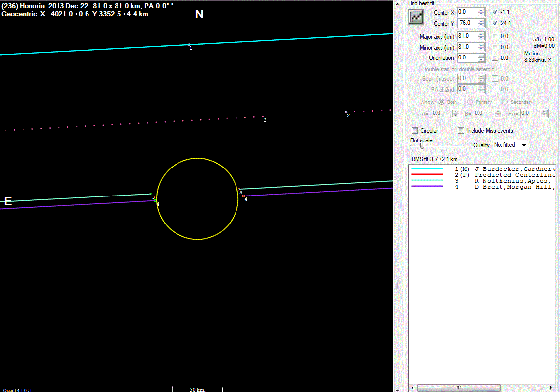
Task: Click the Major axis km field
Action: click(468, 36)
